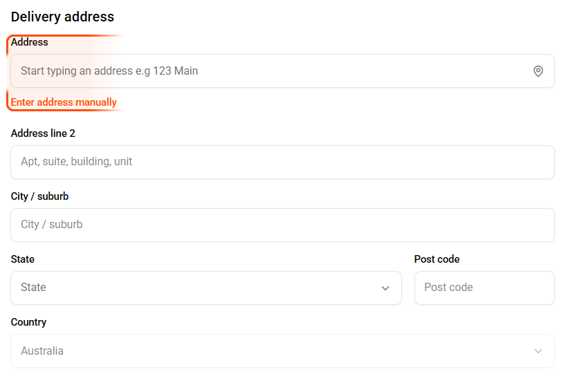
Task: Click the 'Apt, suite, building, unit' placeholder
Action: (76, 162)
